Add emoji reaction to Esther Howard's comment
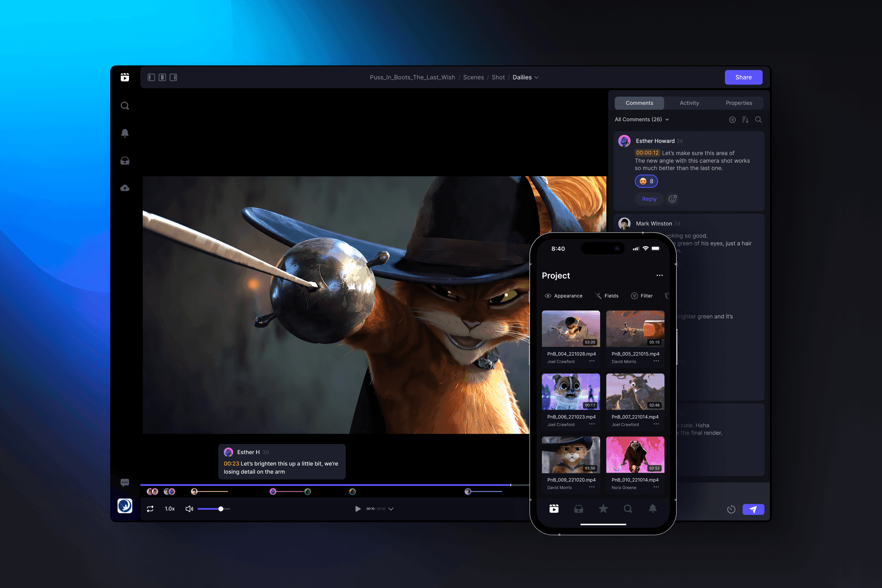 673,199
